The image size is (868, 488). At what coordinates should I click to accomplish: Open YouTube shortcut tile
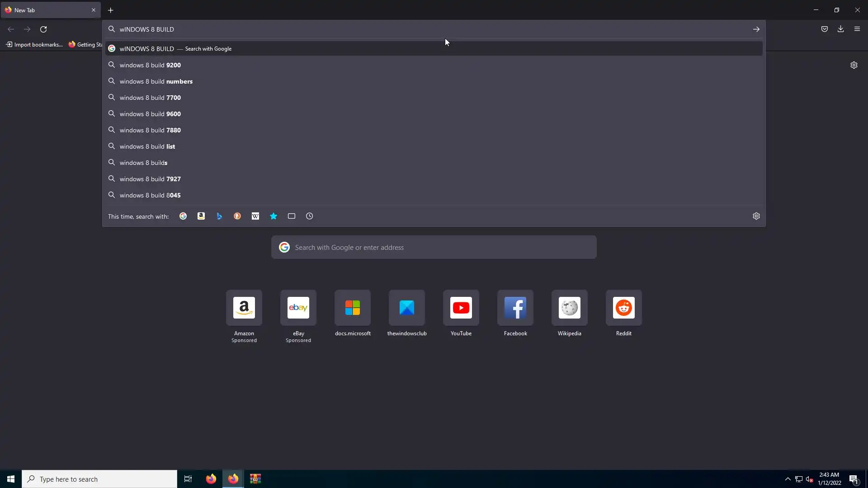pos(461,308)
